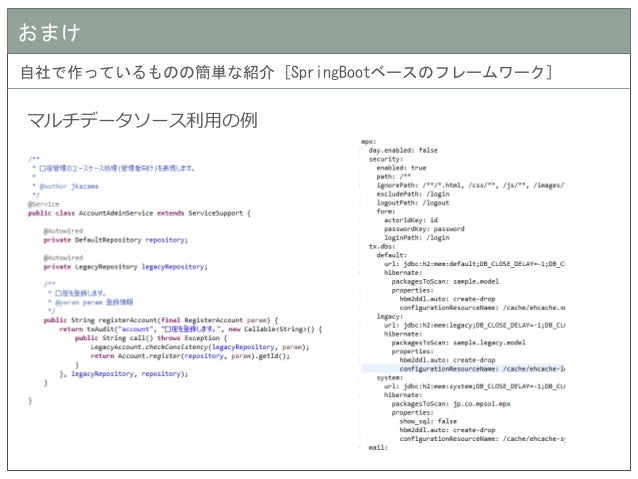Click the "mpx:" root key in the YAML
This screenshot has width=638, height=479.
tap(369, 142)
